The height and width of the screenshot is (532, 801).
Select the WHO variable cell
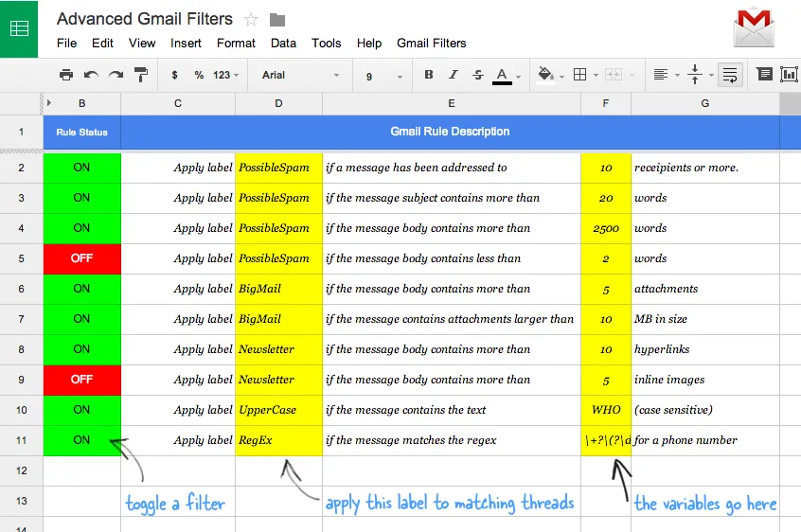click(x=606, y=410)
